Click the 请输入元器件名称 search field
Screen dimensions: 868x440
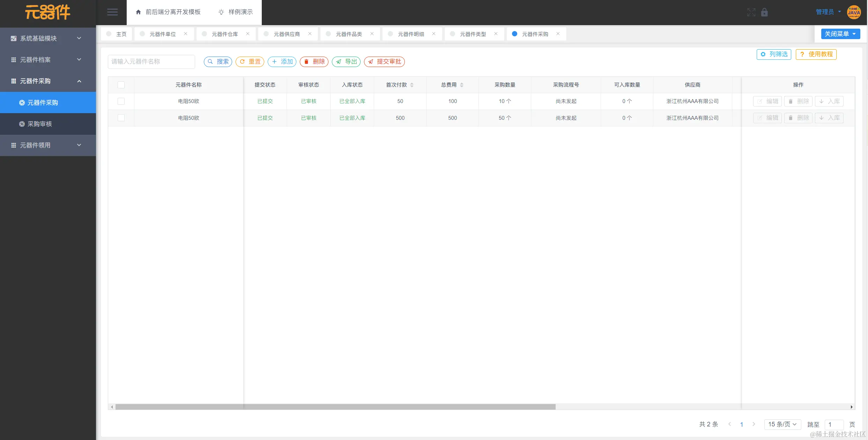coord(151,62)
